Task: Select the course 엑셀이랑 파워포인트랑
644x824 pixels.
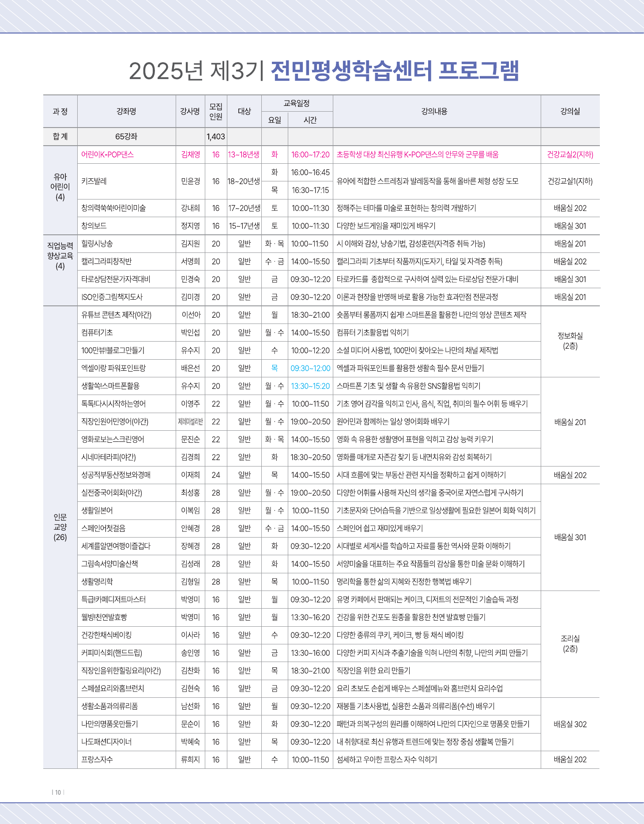Action: 113,368
